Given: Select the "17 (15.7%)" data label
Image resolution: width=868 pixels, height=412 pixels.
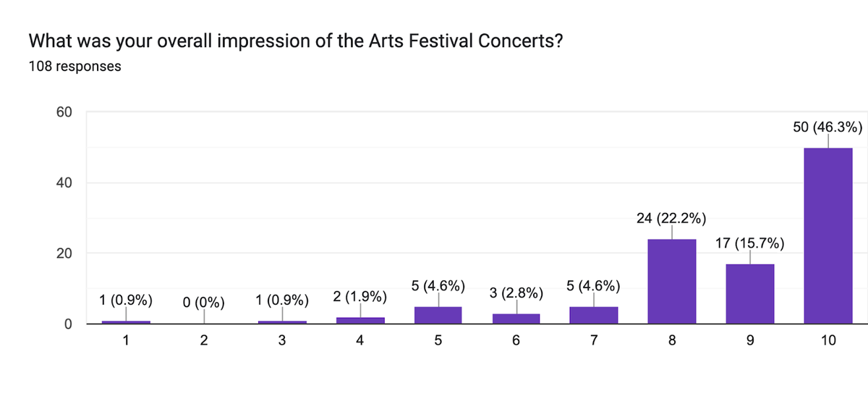Looking at the screenshot, I should 749,243.
